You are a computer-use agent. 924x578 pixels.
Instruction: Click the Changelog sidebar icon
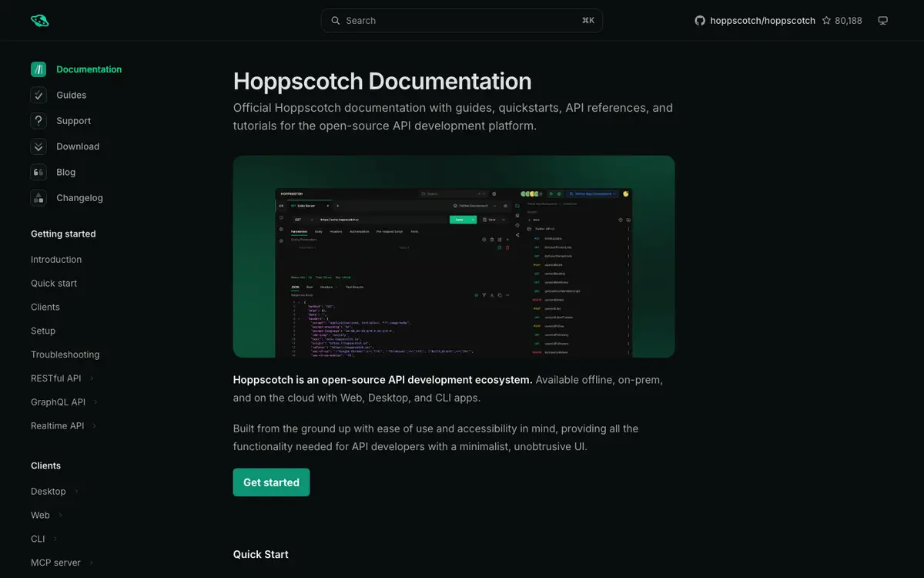click(x=38, y=198)
